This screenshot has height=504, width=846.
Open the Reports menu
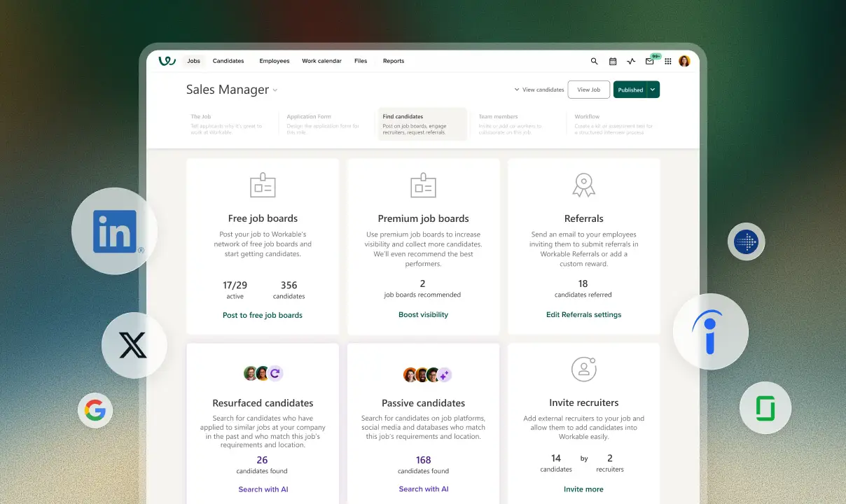click(394, 61)
